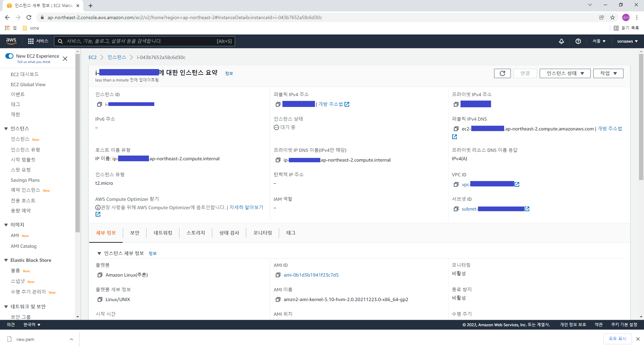The image size is (644, 348).
Task: Open 시작 템플릿 in sidebar
Action: (23, 160)
